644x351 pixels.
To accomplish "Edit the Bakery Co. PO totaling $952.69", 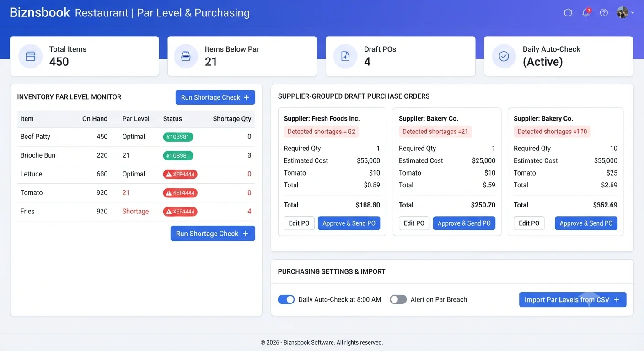I will coord(529,223).
